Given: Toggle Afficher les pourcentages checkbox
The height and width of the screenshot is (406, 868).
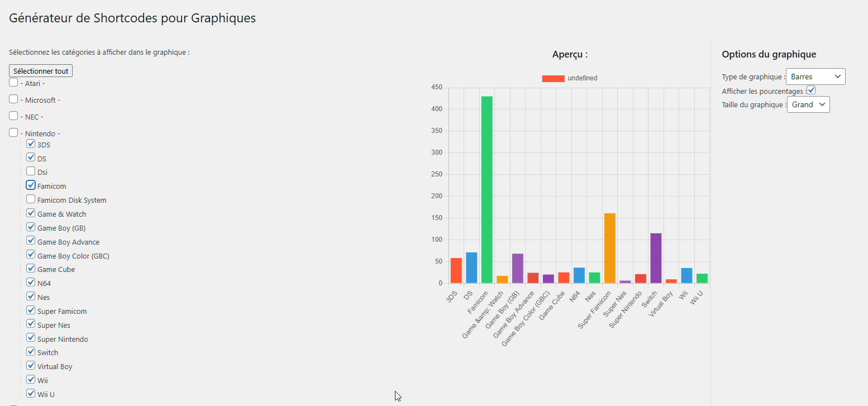Looking at the screenshot, I should [811, 90].
